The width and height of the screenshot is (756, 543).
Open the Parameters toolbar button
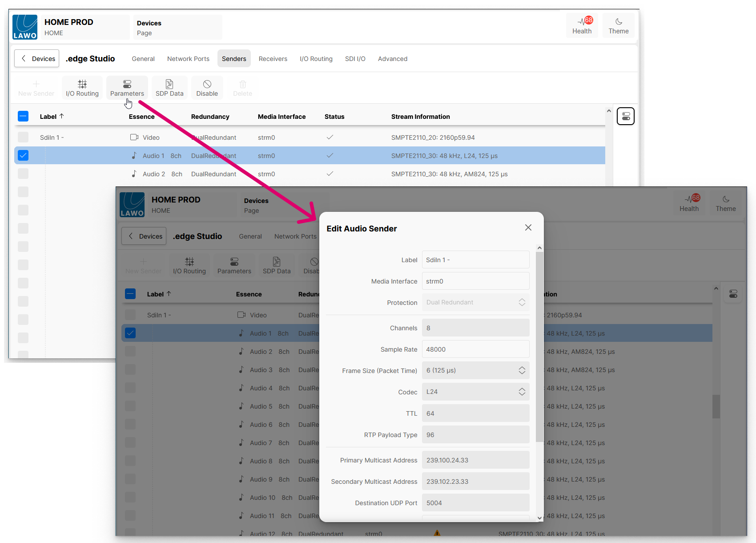coord(127,88)
